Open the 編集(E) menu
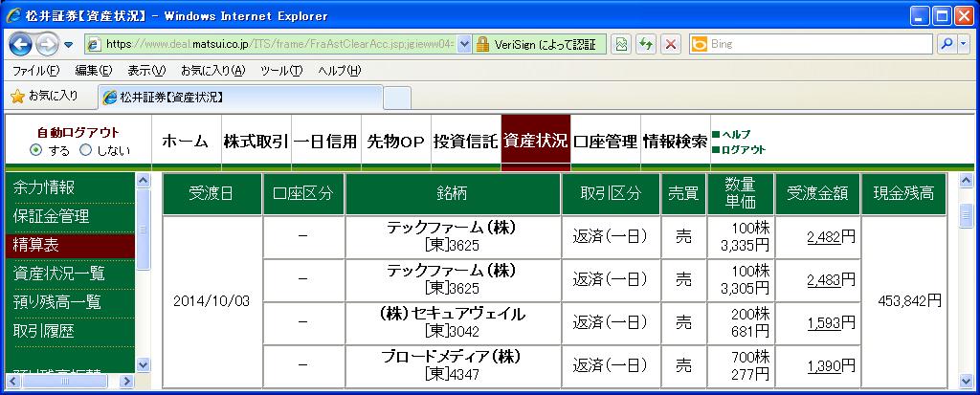 coord(93,71)
